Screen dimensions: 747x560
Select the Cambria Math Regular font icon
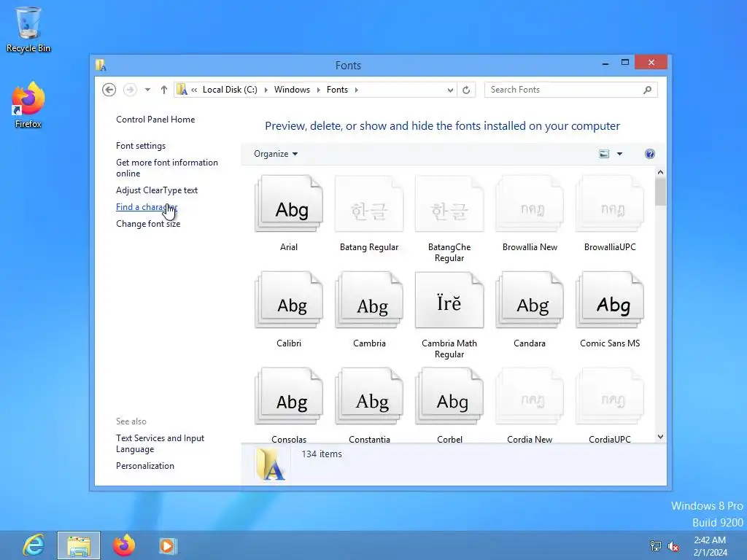pos(449,300)
